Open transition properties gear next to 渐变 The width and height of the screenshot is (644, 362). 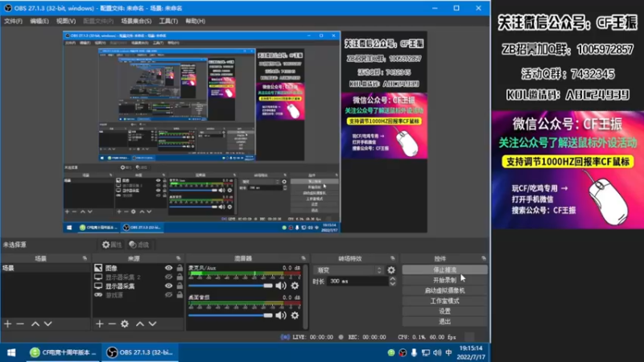click(391, 270)
